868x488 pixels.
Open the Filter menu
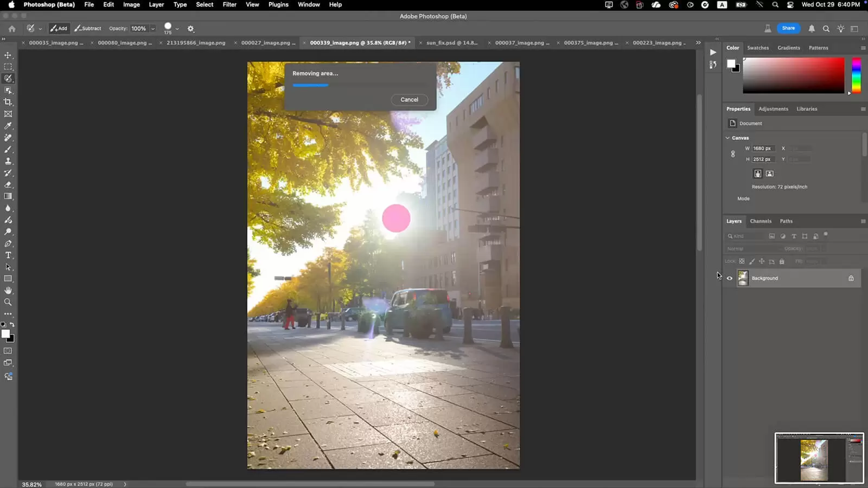(x=229, y=4)
